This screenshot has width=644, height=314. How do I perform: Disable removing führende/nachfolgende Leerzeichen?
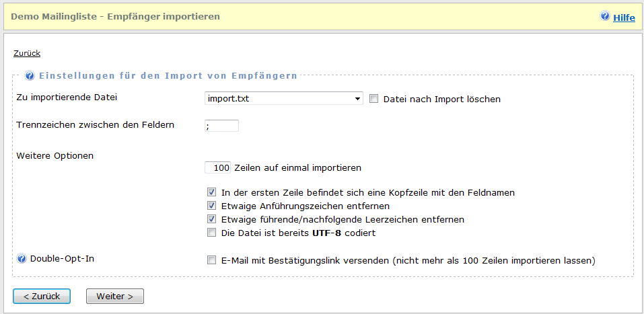click(212, 219)
